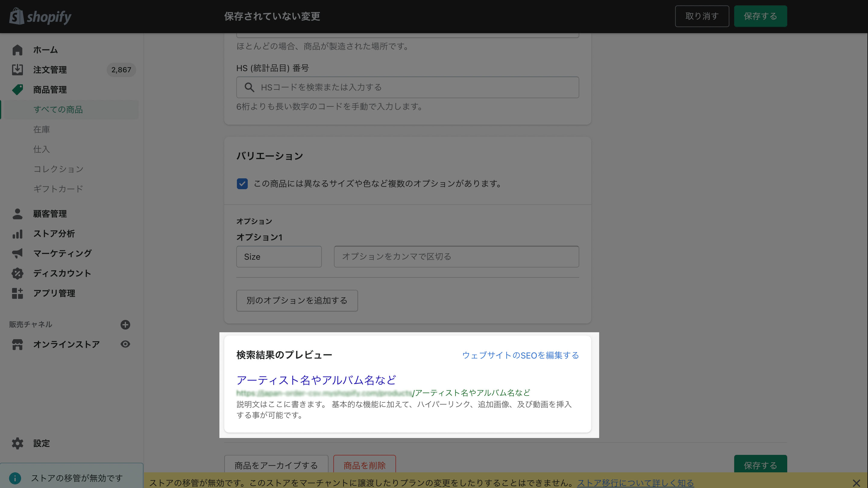Viewport: 868px width, 488px height.
Task: Open ホーム in sidebar
Action: (x=46, y=50)
